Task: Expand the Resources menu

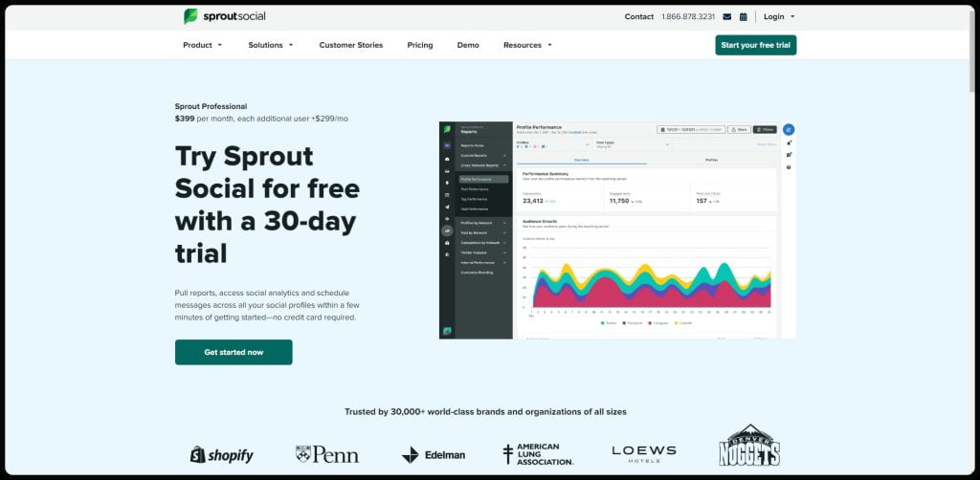Action: click(527, 45)
